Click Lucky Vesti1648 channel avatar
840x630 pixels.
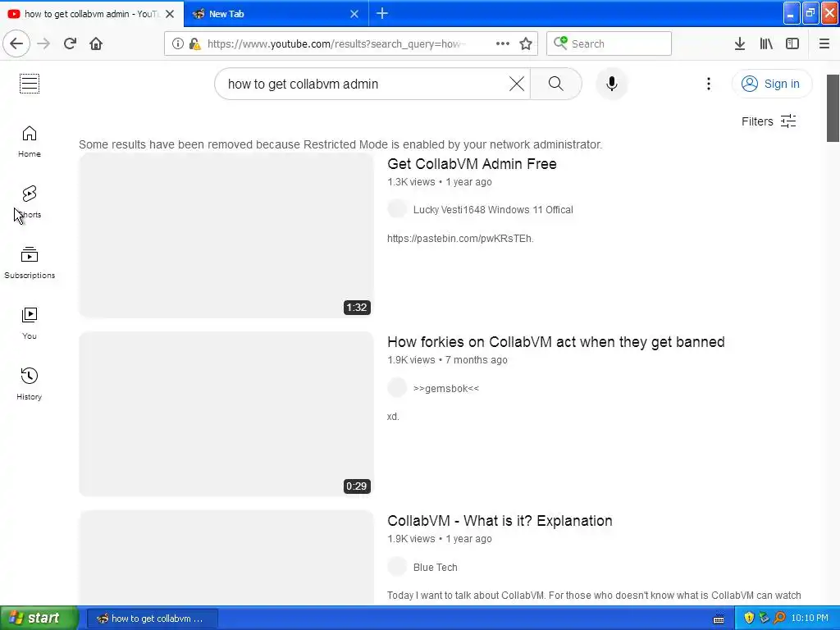coord(397,209)
